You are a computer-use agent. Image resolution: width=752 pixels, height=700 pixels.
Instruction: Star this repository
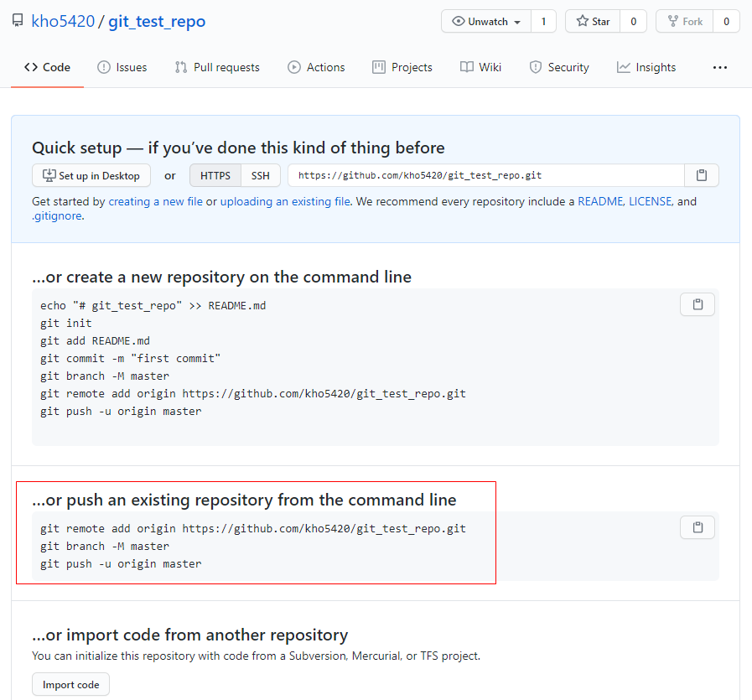coord(593,22)
